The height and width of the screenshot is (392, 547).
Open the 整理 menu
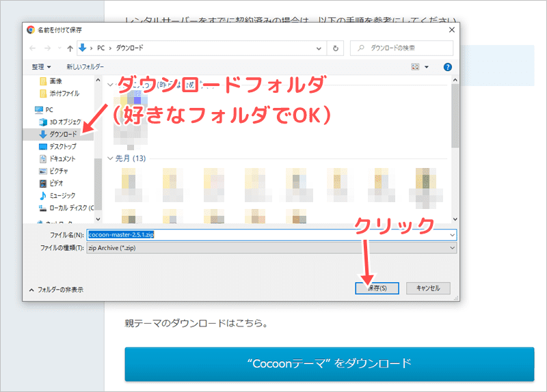pos(40,67)
